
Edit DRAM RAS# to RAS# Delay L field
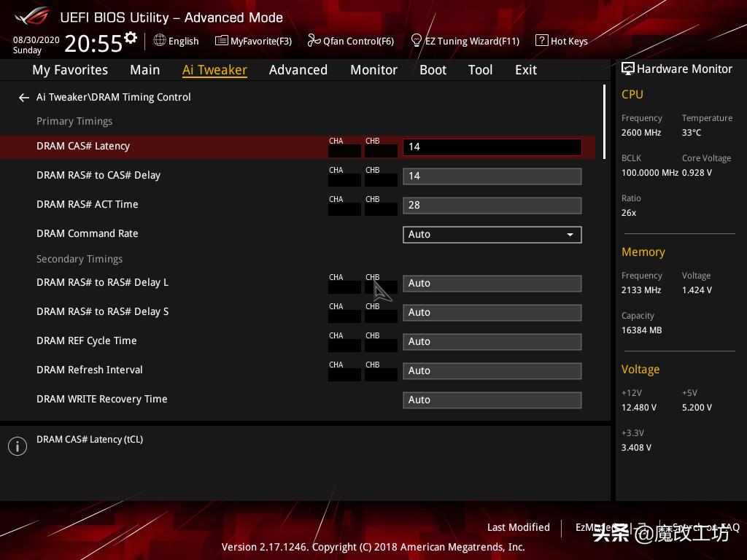point(492,284)
